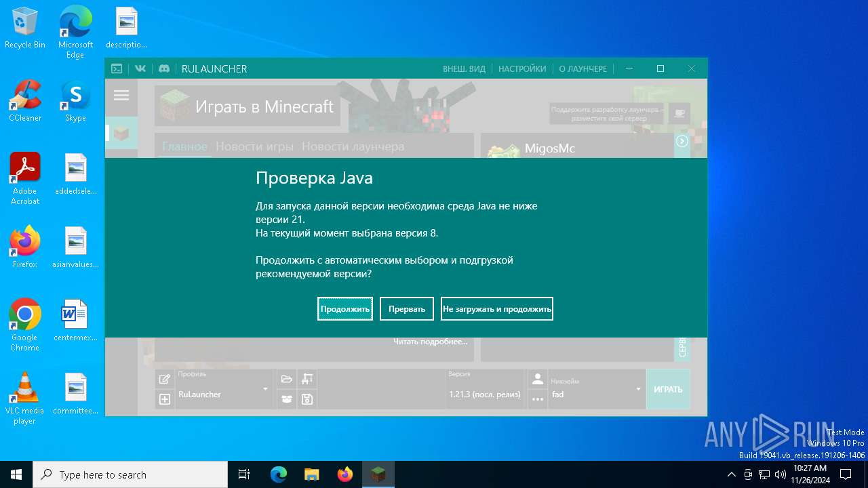Open Task View on taskbar

tap(244, 474)
